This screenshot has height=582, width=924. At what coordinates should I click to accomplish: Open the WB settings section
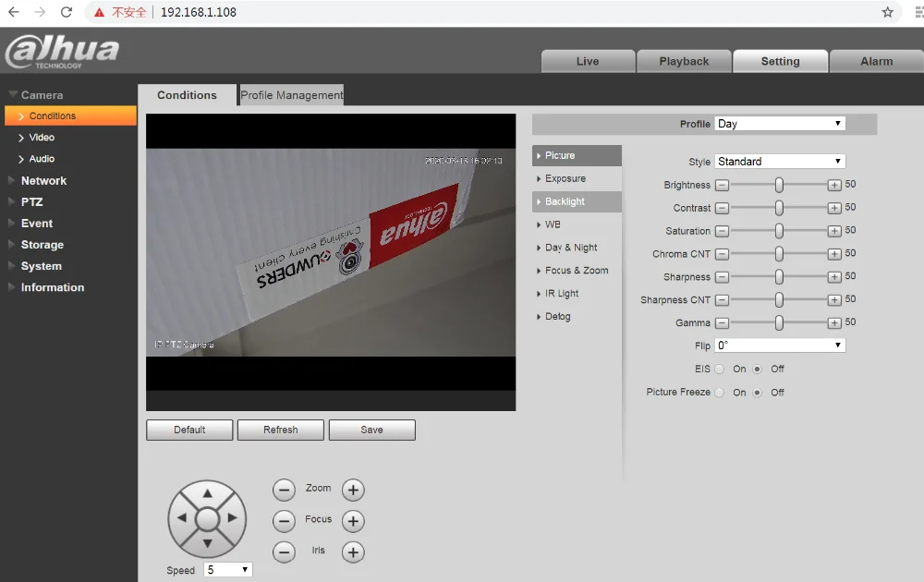pos(577,224)
